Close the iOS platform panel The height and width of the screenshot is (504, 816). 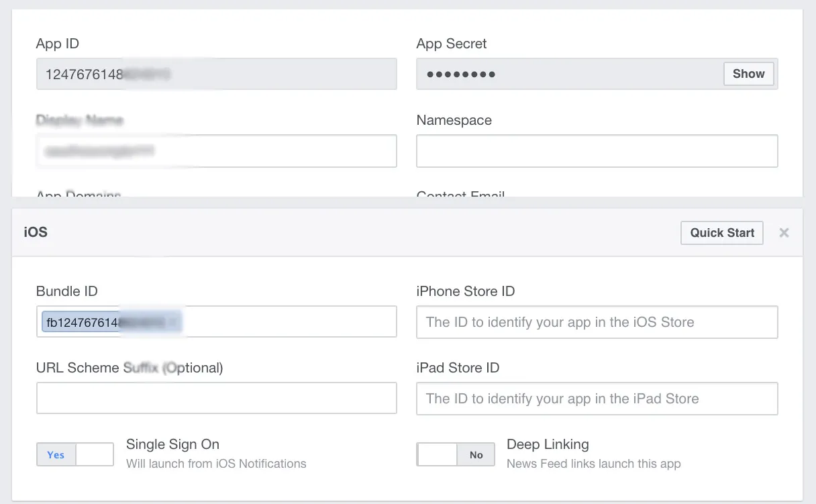pyautogui.click(x=784, y=233)
